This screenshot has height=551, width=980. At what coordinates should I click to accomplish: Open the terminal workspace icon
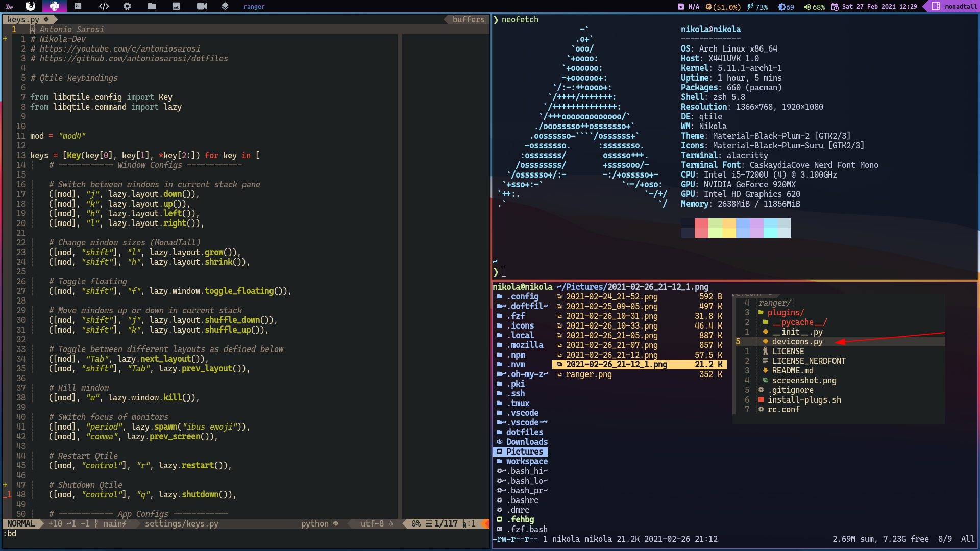(x=78, y=6)
